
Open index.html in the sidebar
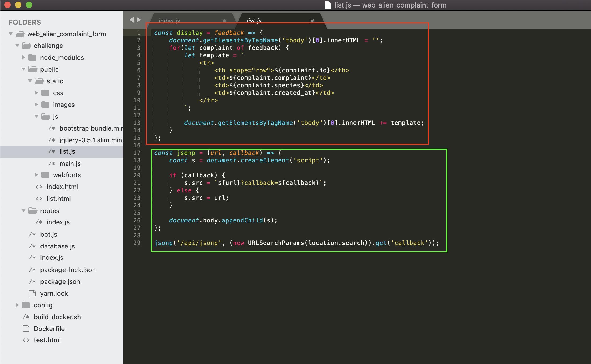(x=62, y=187)
